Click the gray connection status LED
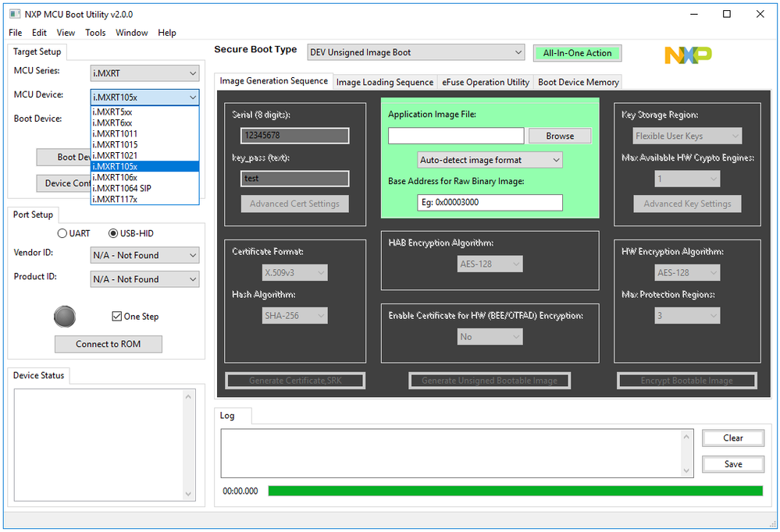 pos(65,317)
